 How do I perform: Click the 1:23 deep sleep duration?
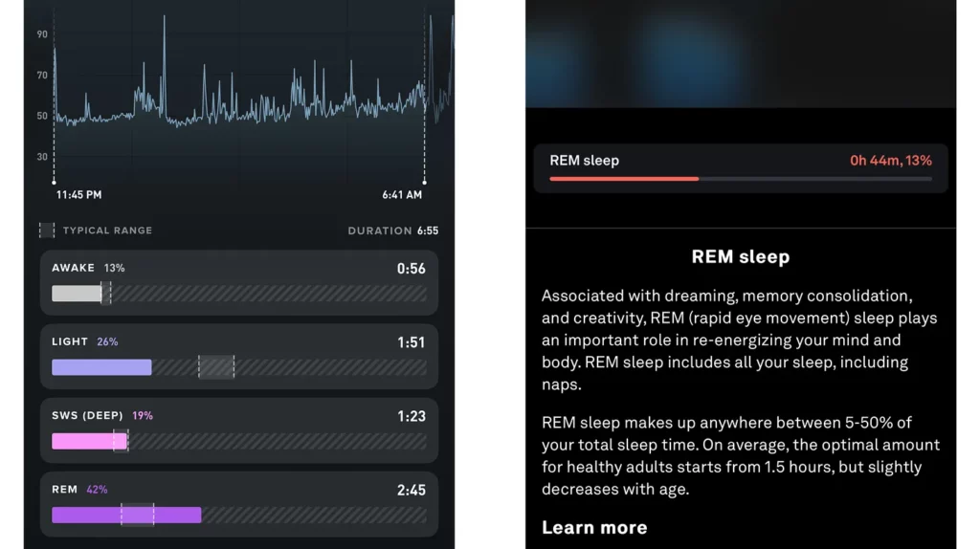pyautogui.click(x=411, y=416)
